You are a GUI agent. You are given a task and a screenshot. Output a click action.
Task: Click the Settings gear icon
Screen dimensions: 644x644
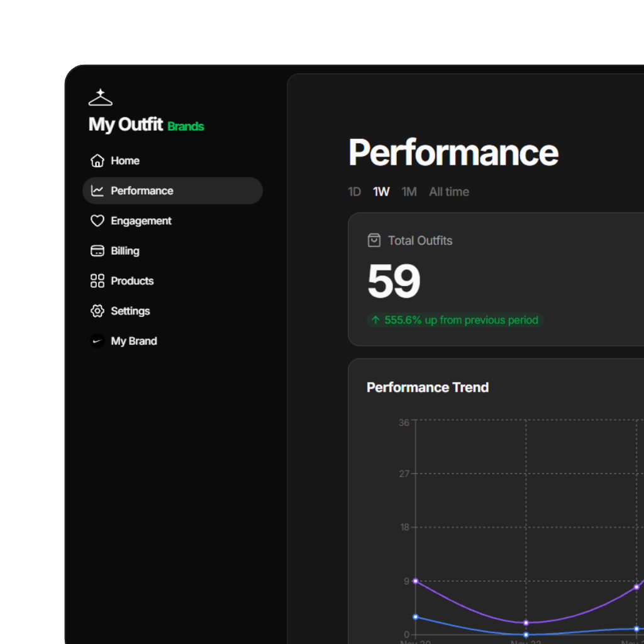click(97, 311)
